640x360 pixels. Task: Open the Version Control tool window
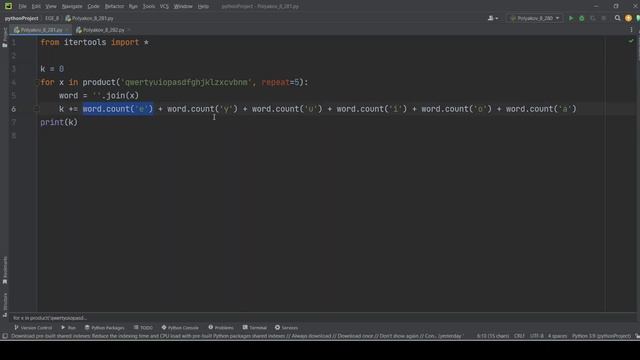point(33,328)
